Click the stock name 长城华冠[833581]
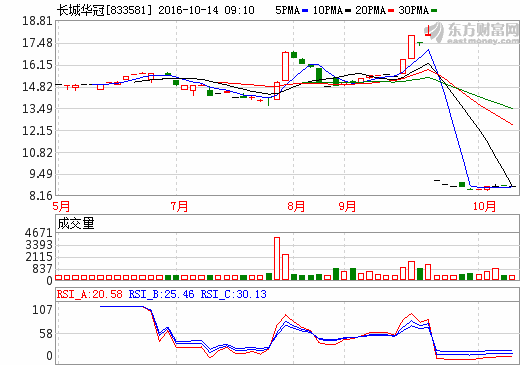 104,10
